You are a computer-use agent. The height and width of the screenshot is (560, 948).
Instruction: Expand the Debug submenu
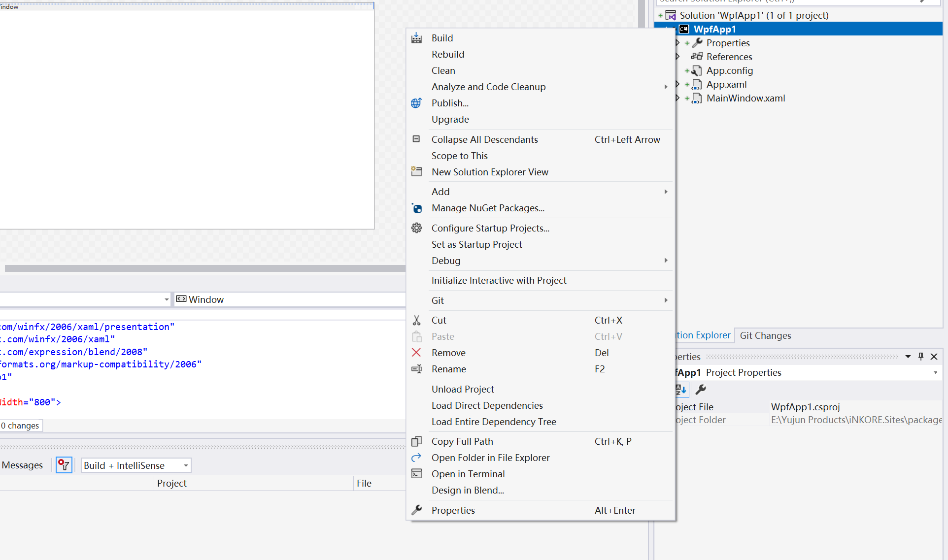[x=666, y=260]
